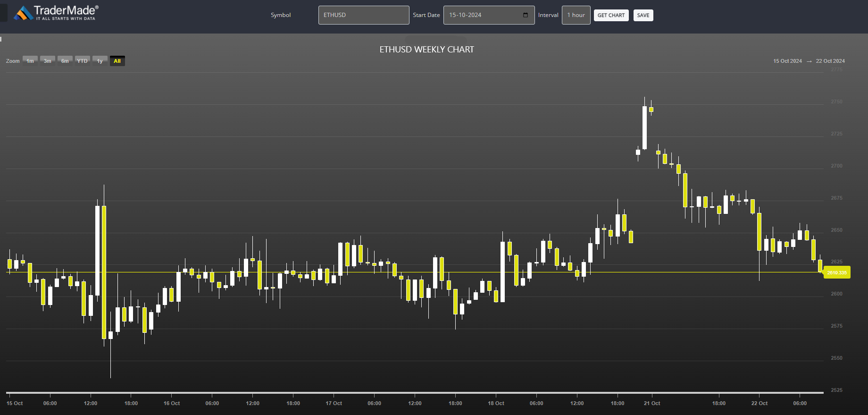Click the Start Date label

[x=426, y=15]
